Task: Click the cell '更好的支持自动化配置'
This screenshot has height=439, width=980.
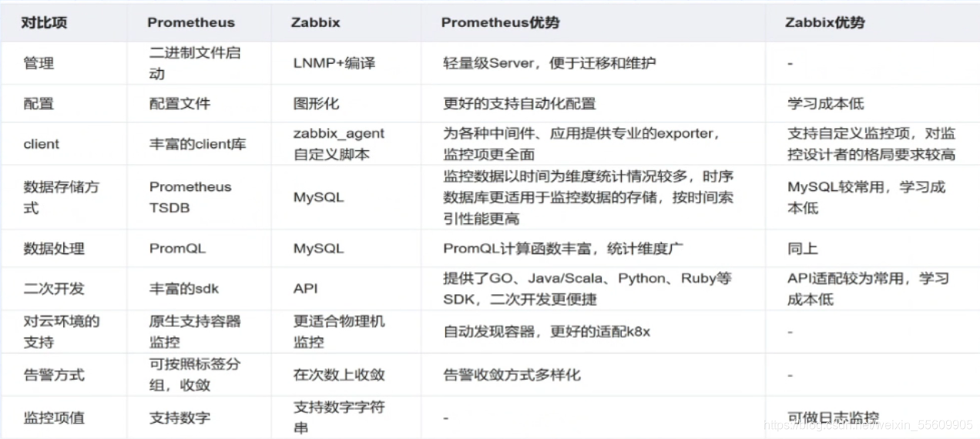Action: [519, 103]
